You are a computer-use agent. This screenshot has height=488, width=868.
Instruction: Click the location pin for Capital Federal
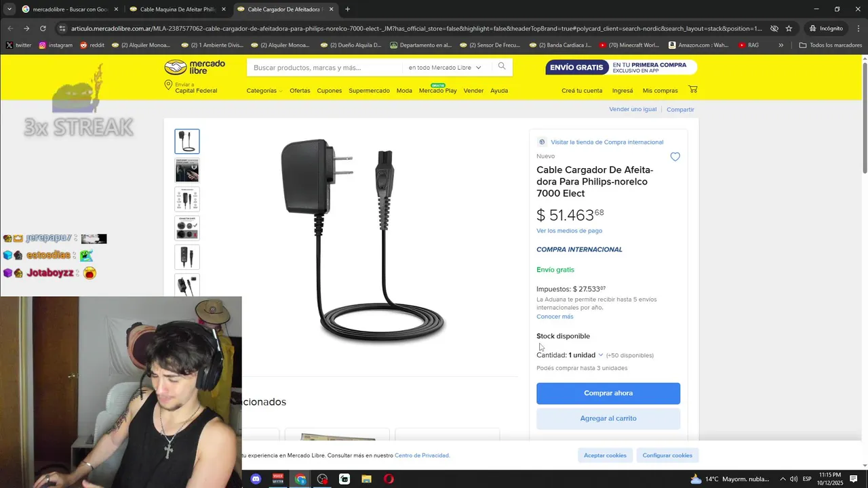click(168, 85)
